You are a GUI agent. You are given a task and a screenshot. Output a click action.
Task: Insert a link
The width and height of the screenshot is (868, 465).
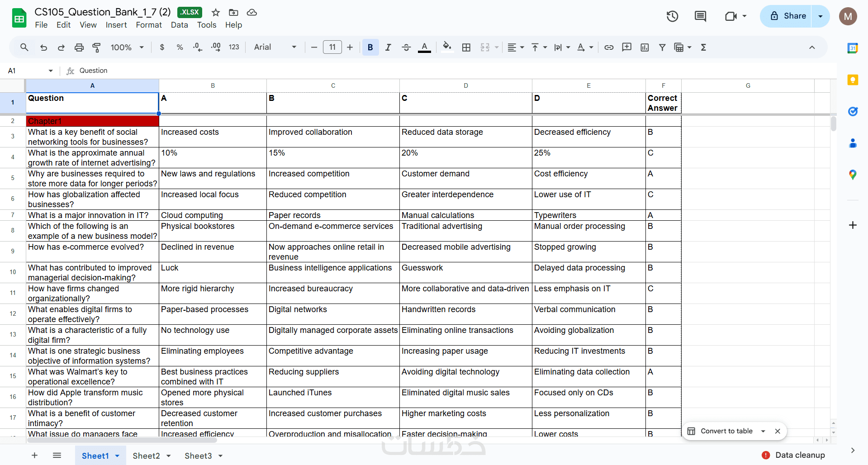[x=609, y=47]
